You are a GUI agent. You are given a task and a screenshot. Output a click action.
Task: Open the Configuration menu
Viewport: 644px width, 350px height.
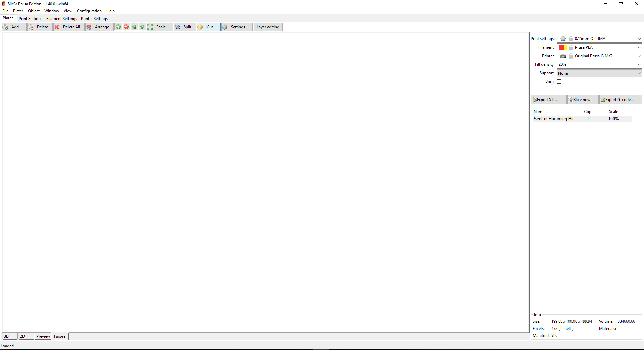89,11
